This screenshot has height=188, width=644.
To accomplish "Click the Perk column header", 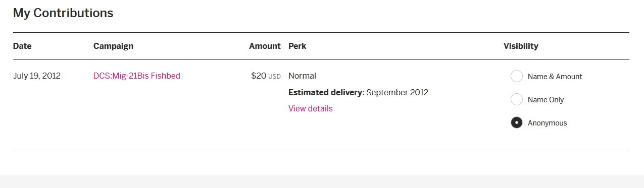I will point(297,46).
